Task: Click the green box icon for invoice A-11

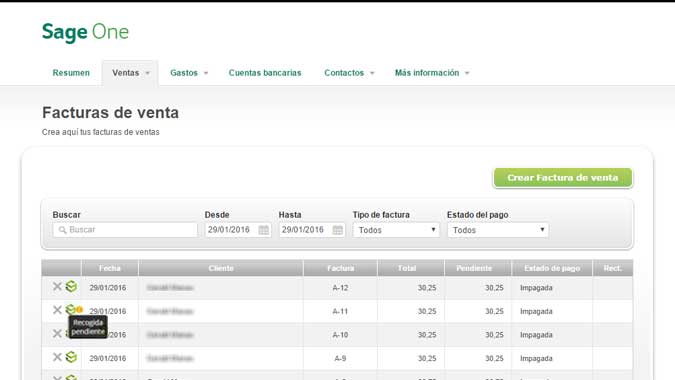Action: tap(70, 309)
